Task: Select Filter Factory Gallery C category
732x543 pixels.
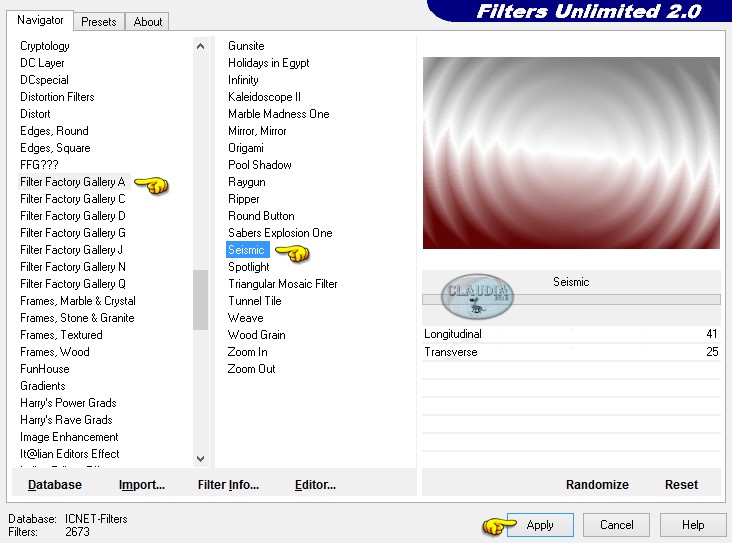Action: tap(73, 199)
